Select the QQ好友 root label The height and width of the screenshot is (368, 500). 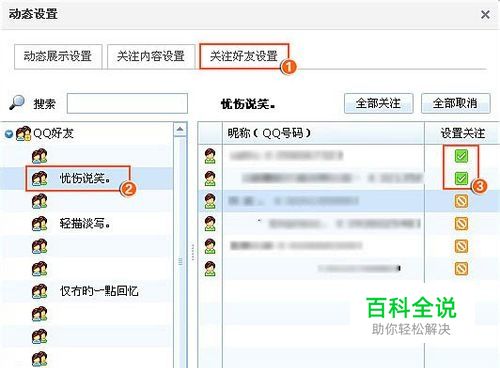pos(53,133)
